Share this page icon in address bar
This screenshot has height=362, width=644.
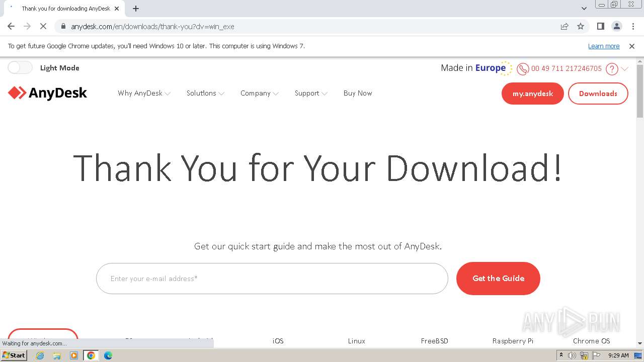[565, 26]
